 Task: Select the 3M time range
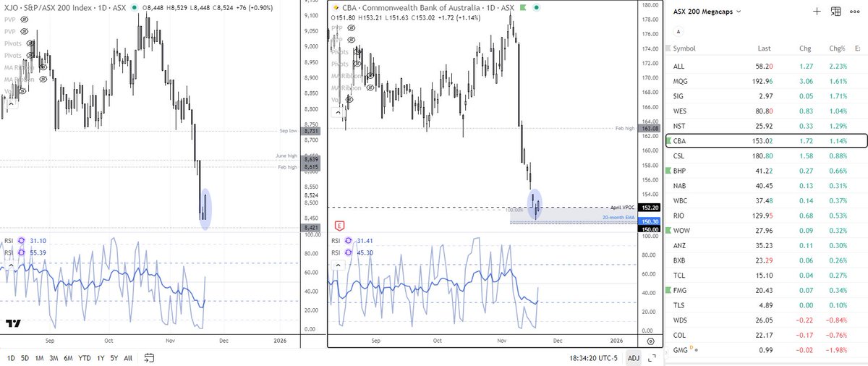54,357
